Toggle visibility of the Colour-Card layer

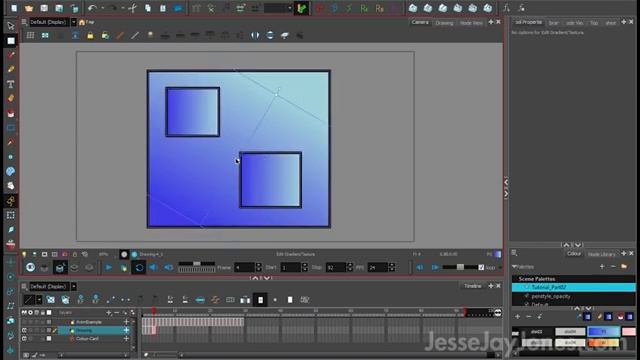click(24, 338)
